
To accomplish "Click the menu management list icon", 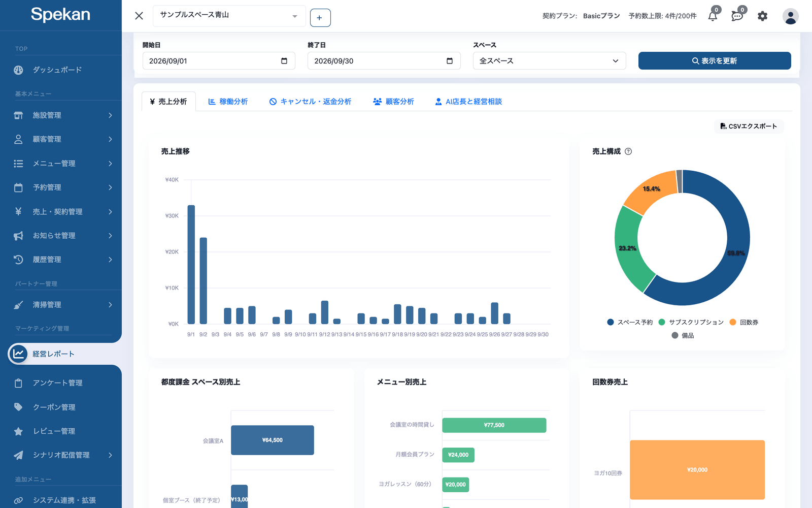I will (x=18, y=164).
